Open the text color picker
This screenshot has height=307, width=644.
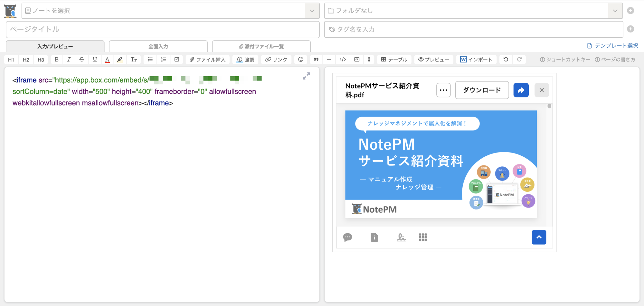click(107, 60)
